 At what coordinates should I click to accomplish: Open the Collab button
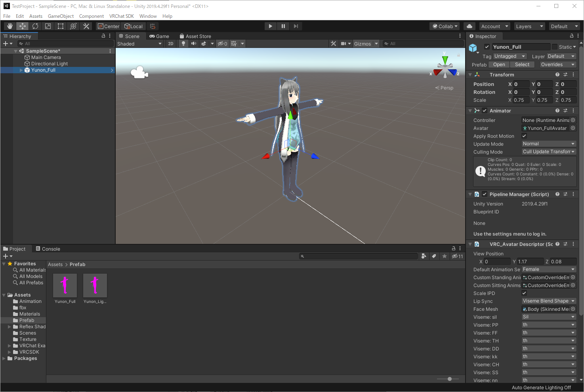pos(445,26)
